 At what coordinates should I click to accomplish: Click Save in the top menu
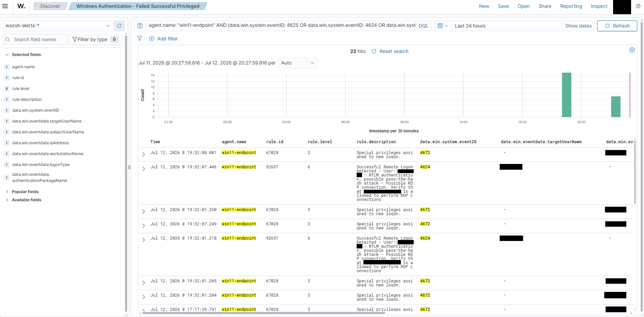(x=503, y=6)
